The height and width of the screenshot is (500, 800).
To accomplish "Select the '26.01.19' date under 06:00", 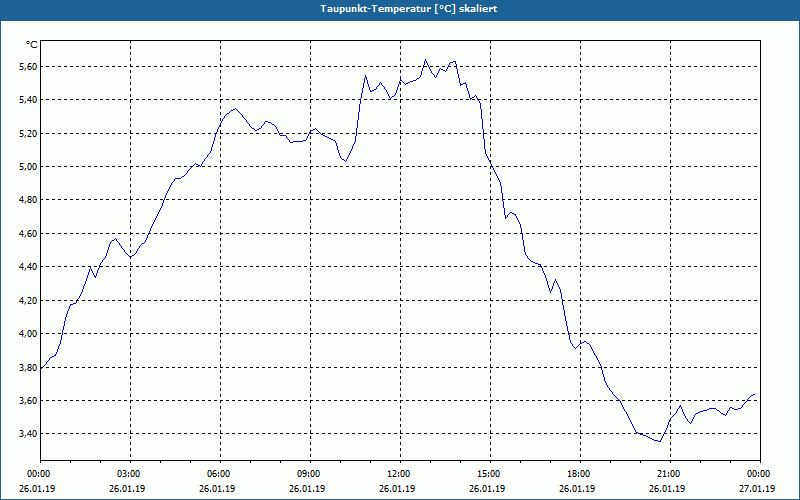I will pyautogui.click(x=217, y=488).
